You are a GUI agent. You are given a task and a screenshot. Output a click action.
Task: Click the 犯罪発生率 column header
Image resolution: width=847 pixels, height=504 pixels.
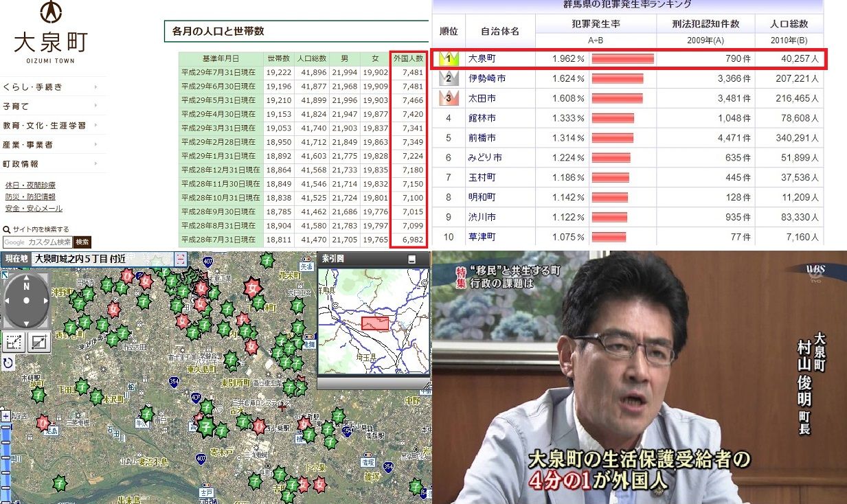[x=596, y=24]
